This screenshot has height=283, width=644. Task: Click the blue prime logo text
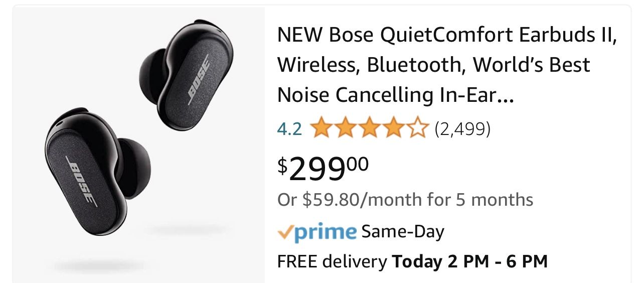tap(325, 232)
